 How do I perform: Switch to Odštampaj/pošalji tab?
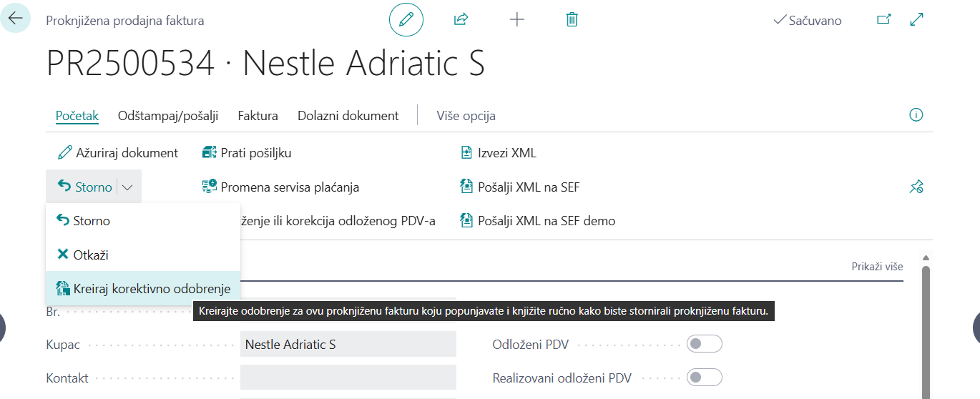pyautogui.click(x=168, y=116)
